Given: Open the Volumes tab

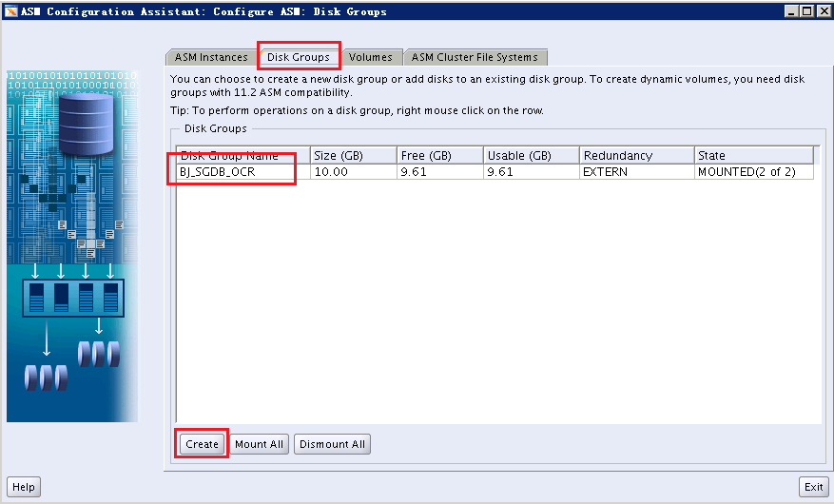Looking at the screenshot, I should (370, 57).
